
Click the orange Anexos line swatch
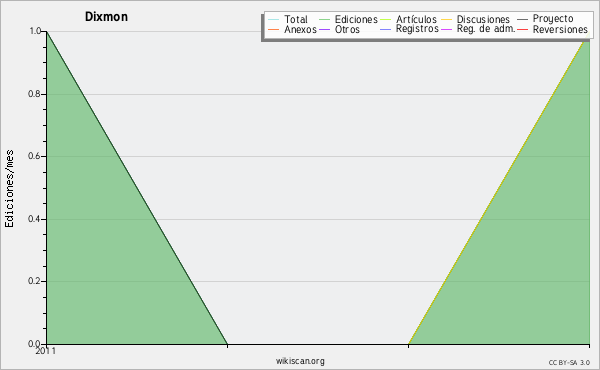(x=274, y=29)
